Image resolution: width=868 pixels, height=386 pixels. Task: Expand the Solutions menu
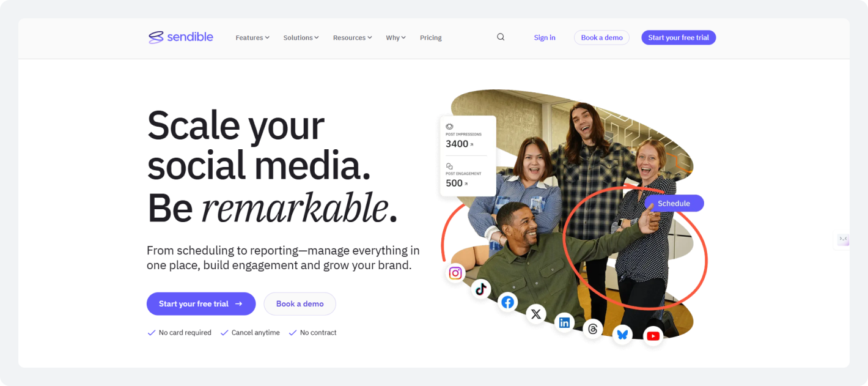[301, 38]
